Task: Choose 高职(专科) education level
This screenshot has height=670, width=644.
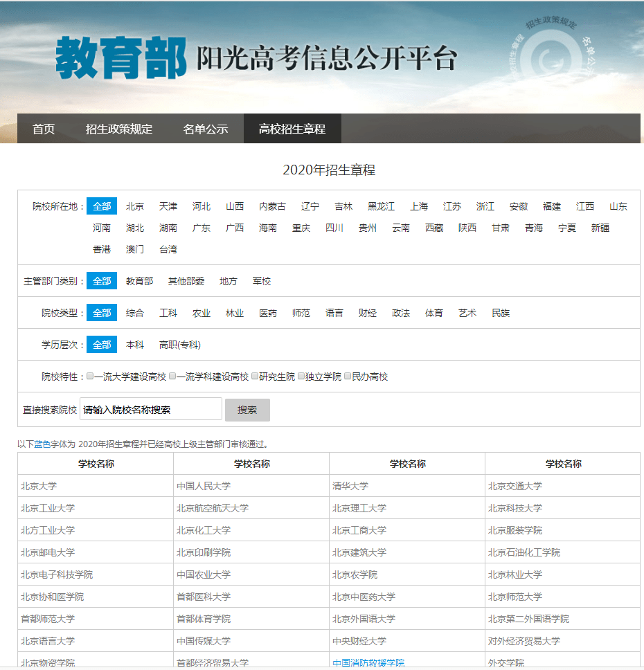Action: coord(180,345)
